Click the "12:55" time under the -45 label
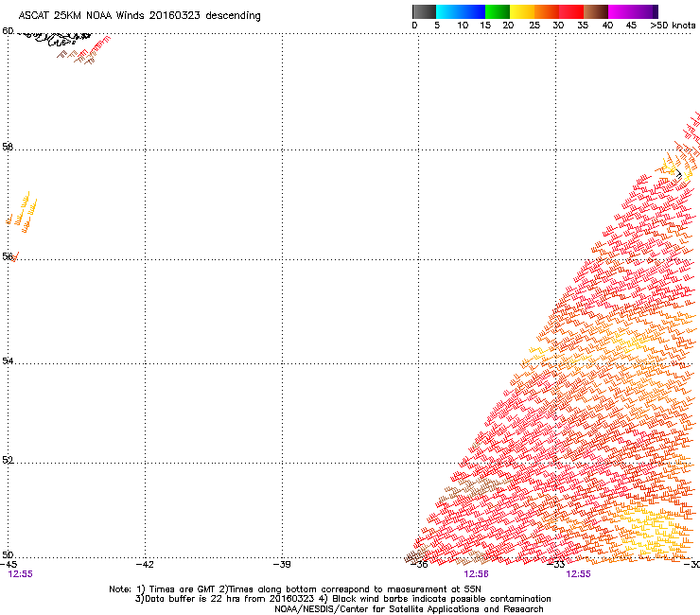700x615 pixels. pyautogui.click(x=21, y=574)
